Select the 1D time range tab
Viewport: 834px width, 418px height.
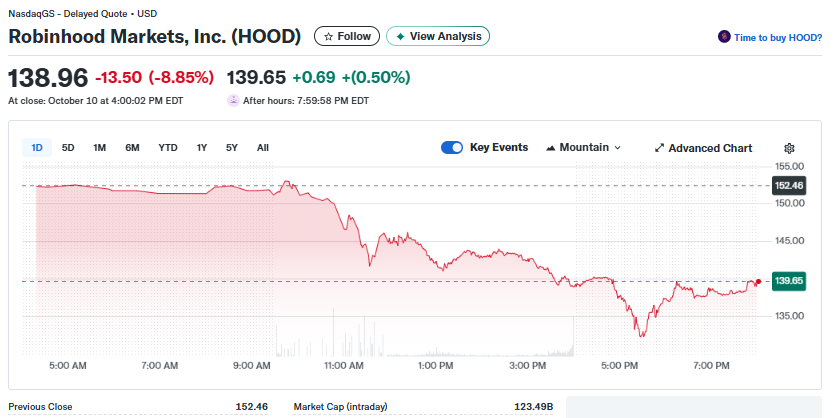[37, 148]
